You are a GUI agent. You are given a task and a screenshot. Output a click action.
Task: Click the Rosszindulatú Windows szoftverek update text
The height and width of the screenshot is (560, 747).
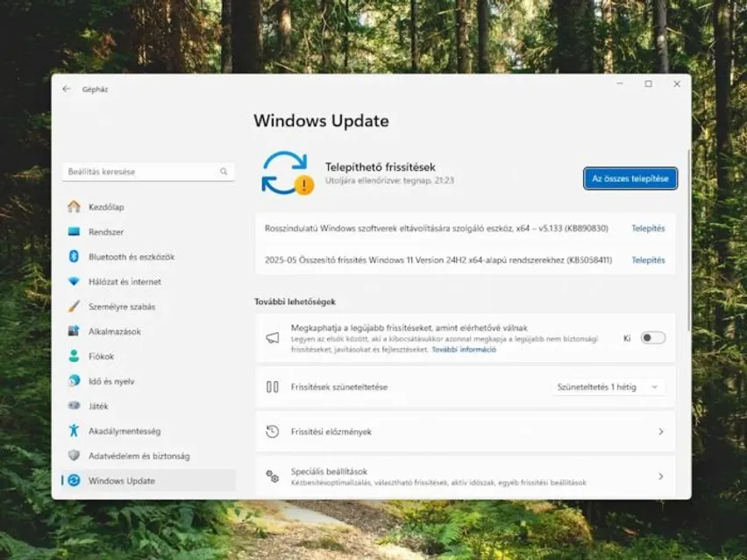(437, 229)
